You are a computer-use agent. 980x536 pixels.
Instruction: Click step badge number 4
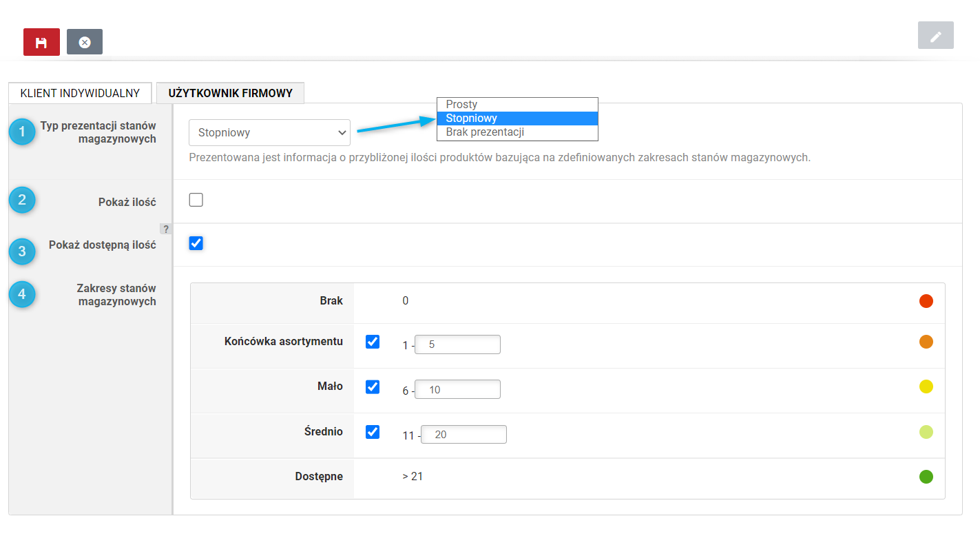tap(22, 294)
